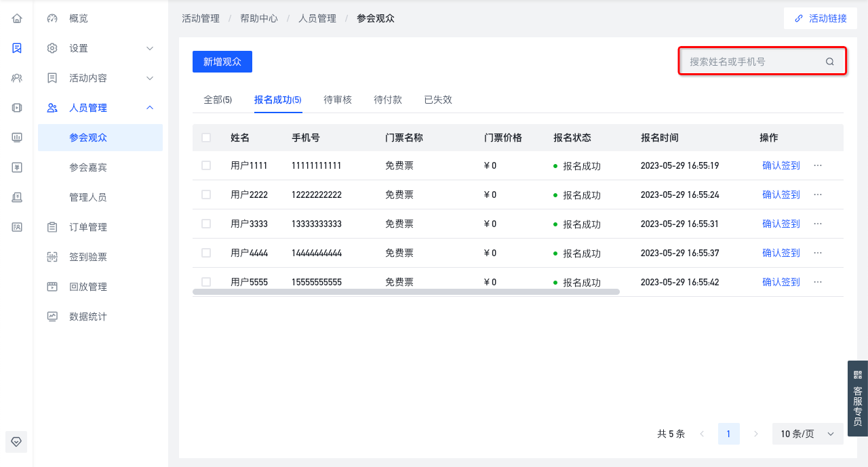Screen dimensions: 868x467
Task: Expand the 设置 menu chevron
Action: pos(151,48)
